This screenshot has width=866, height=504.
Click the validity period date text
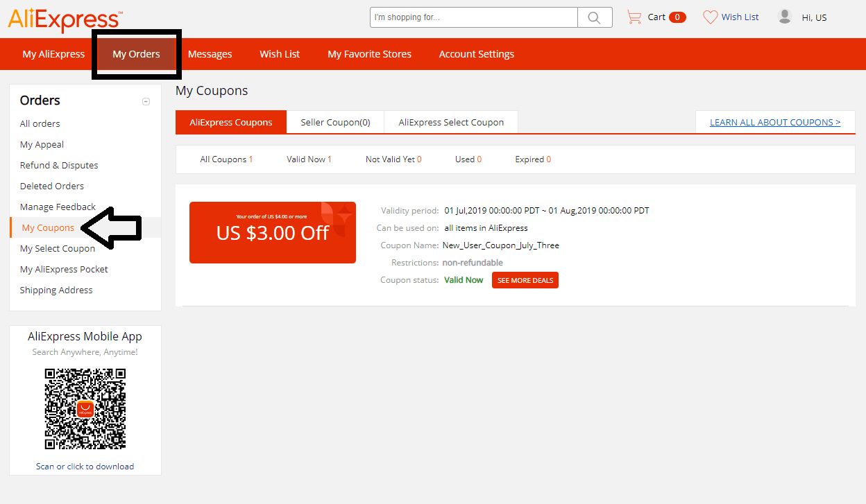point(547,211)
